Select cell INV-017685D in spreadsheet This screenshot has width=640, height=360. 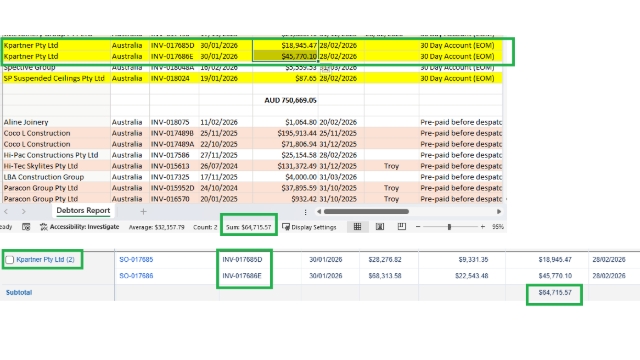pyautogui.click(x=174, y=45)
